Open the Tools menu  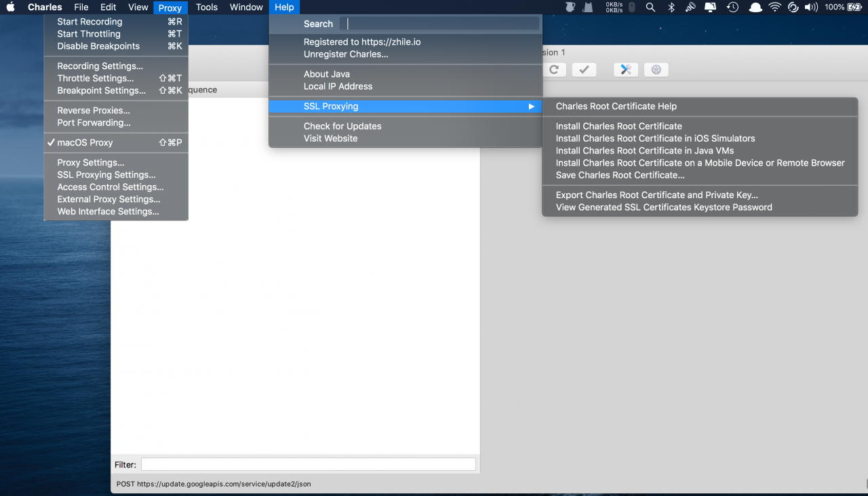tap(207, 7)
